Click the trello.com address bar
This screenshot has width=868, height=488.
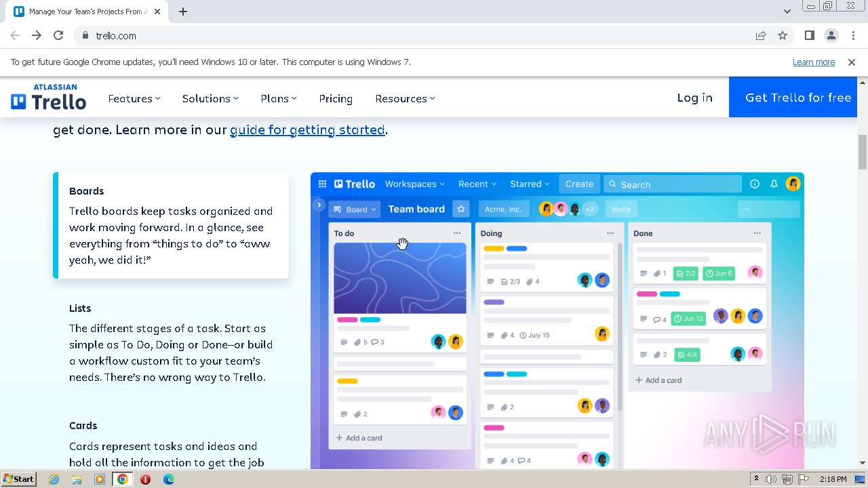click(414, 35)
